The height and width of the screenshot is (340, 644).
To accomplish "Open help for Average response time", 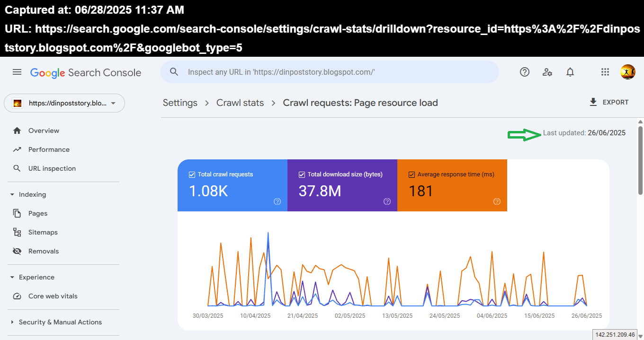I will coord(497,201).
